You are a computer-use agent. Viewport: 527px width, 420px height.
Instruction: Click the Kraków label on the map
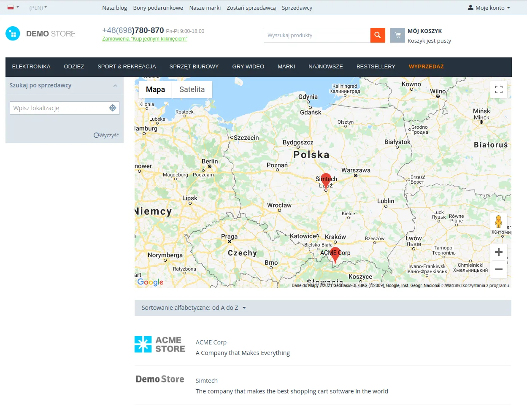pos(335,237)
